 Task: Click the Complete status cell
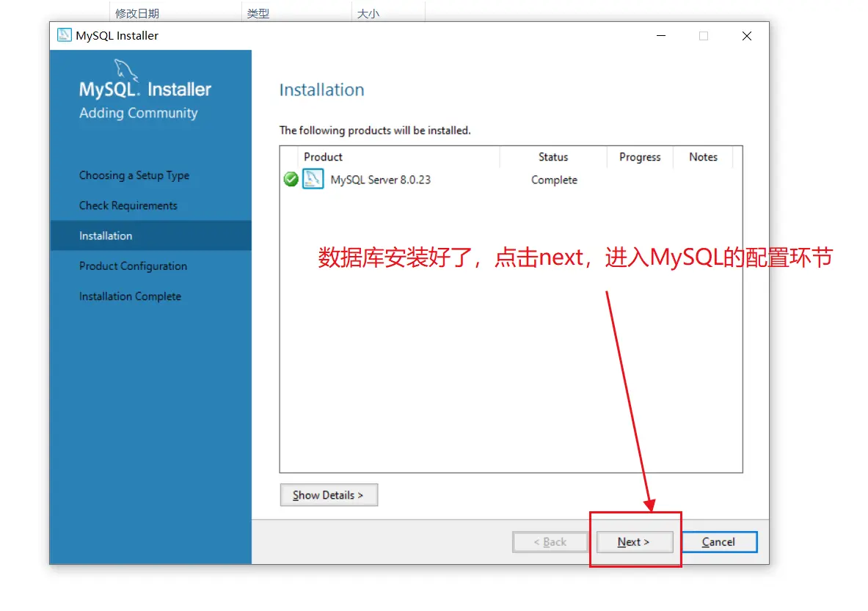click(554, 180)
